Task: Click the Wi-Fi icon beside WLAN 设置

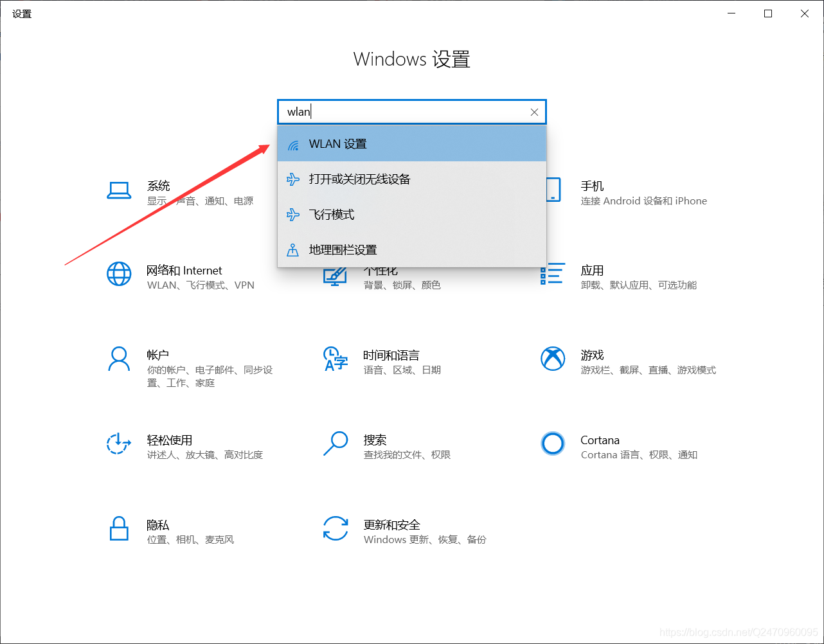Action: 293,145
